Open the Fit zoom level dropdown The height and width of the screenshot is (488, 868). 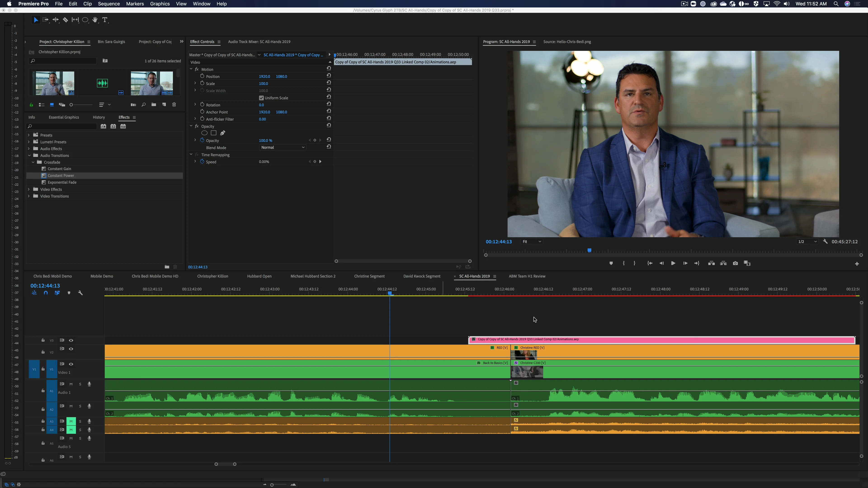[x=532, y=242]
